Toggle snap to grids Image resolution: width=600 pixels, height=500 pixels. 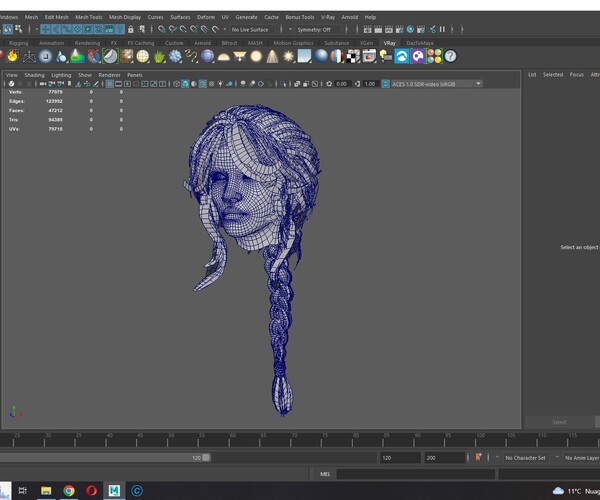click(161, 29)
